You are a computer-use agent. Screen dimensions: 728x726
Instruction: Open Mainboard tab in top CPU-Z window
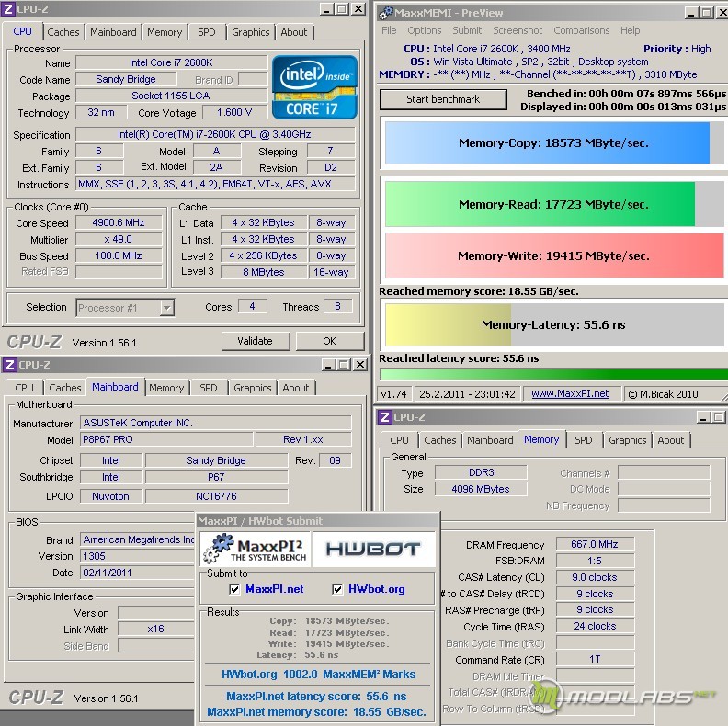coord(113,32)
